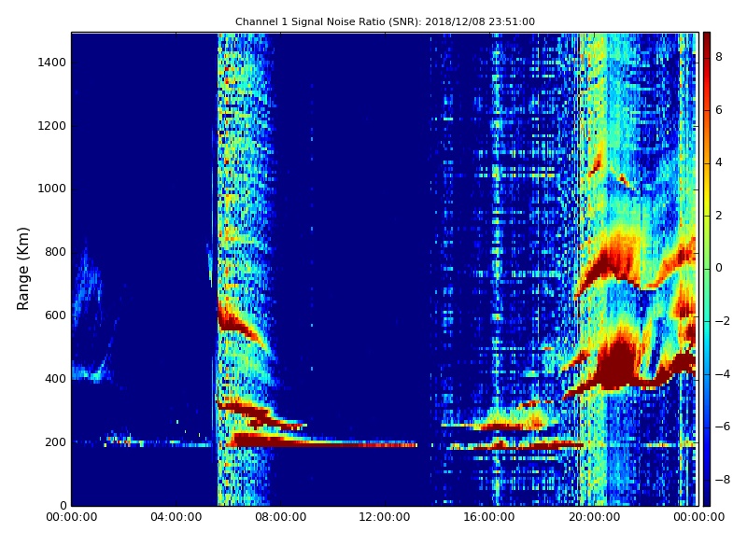The height and width of the screenshot is (560, 747).
Task: Click the large red echo blob after 20:00
Action: 619,364
